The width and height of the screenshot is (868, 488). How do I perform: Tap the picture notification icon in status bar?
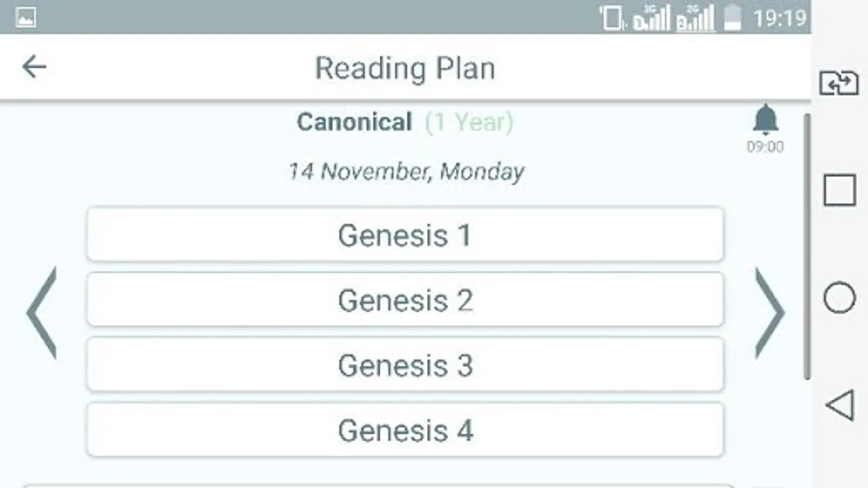pyautogui.click(x=25, y=17)
